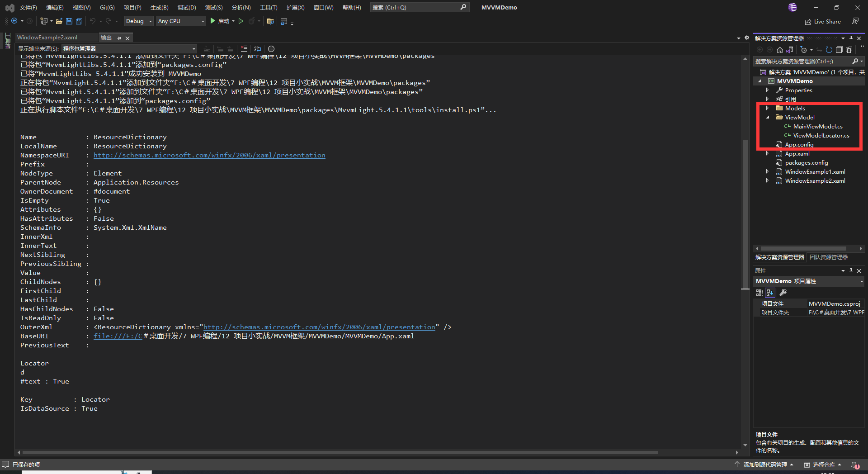The image size is (868, 474).
Task: Click the open file folder icon
Action: pos(59,21)
